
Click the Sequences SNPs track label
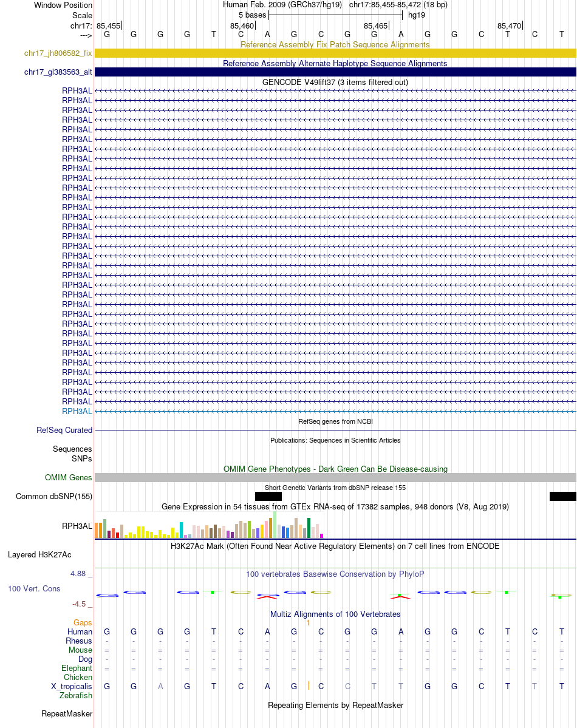[72, 454]
